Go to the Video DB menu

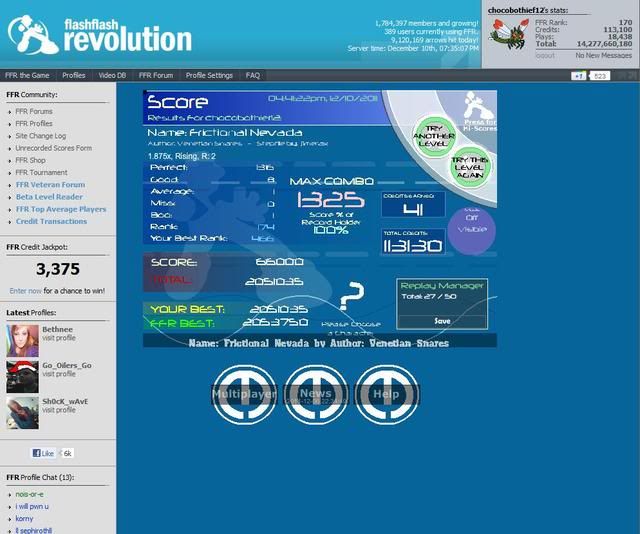(112, 75)
